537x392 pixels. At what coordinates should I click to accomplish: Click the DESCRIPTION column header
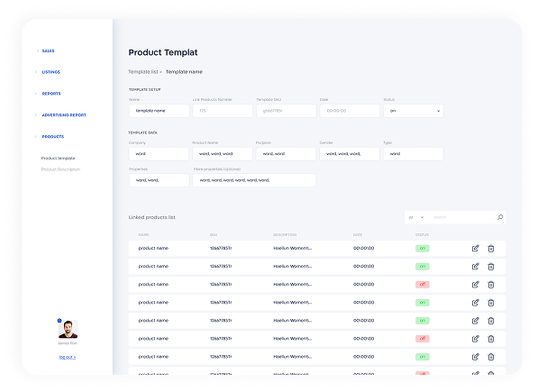point(285,234)
